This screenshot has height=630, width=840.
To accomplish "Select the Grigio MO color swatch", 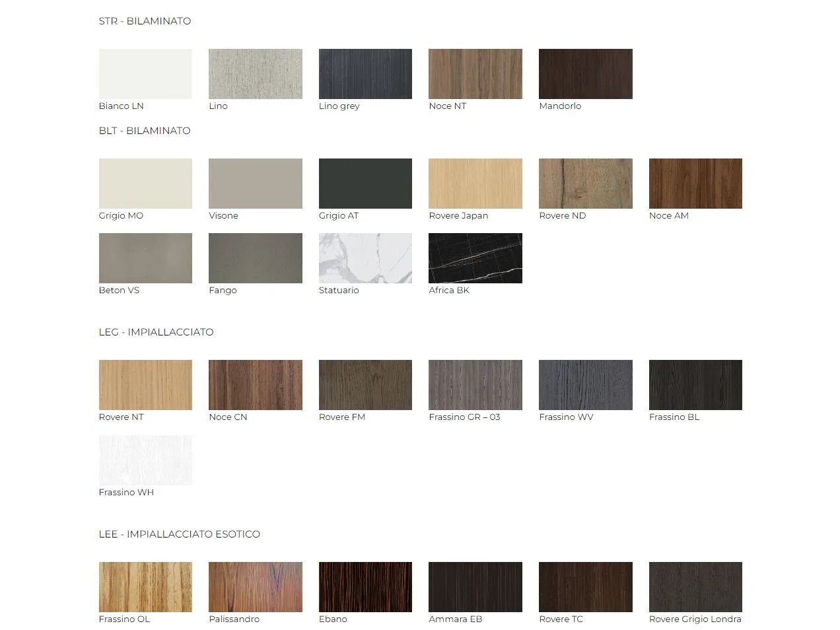I will (145, 184).
